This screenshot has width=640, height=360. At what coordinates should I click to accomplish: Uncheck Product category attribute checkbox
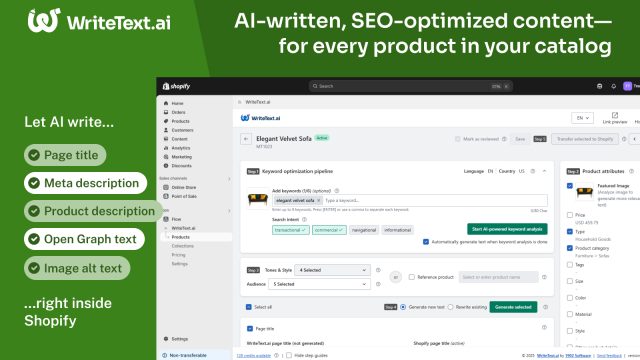coord(570,248)
